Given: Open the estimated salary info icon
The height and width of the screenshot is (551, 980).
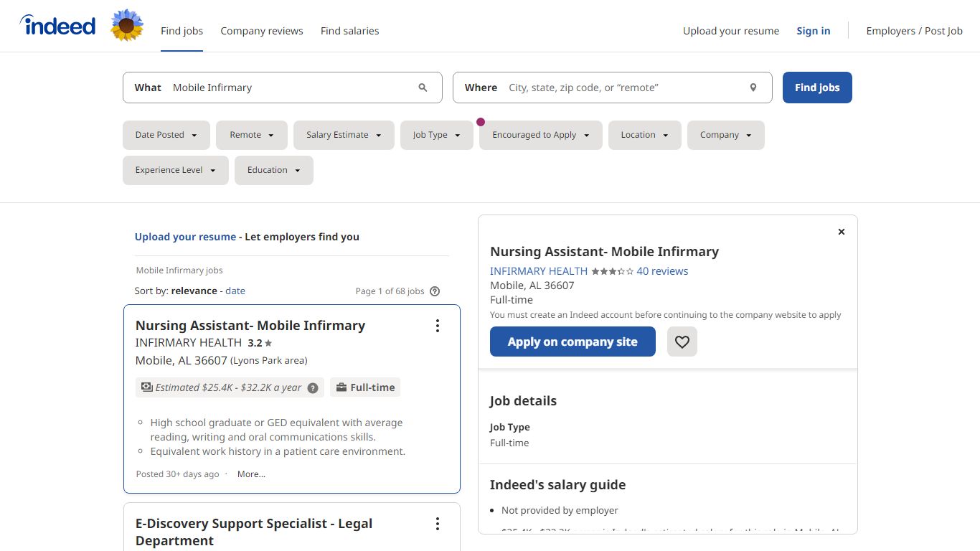Looking at the screenshot, I should tap(313, 388).
